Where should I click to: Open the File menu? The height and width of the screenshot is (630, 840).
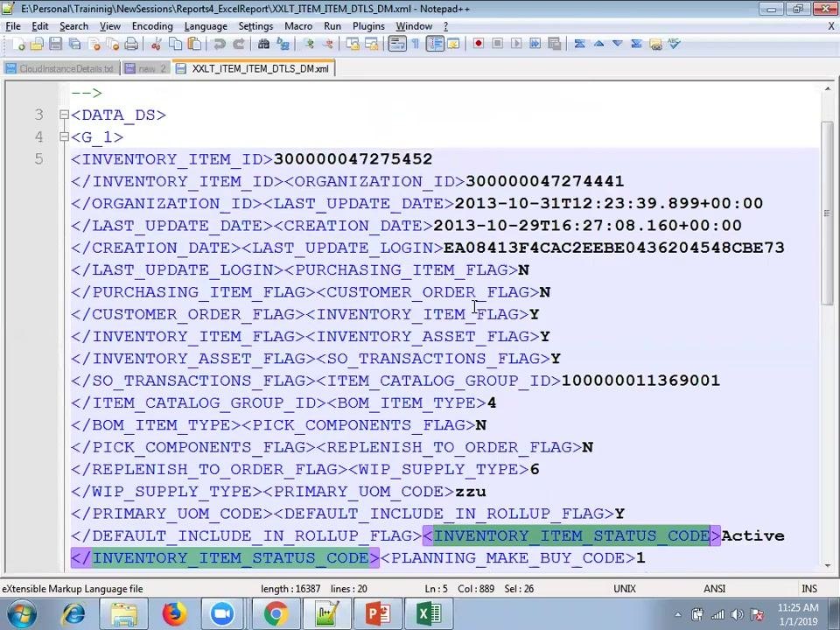pos(13,26)
